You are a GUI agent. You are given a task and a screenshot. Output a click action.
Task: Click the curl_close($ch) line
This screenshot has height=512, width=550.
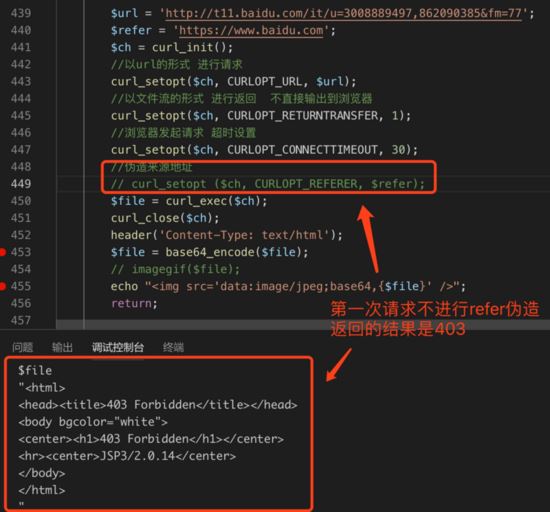(165, 218)
